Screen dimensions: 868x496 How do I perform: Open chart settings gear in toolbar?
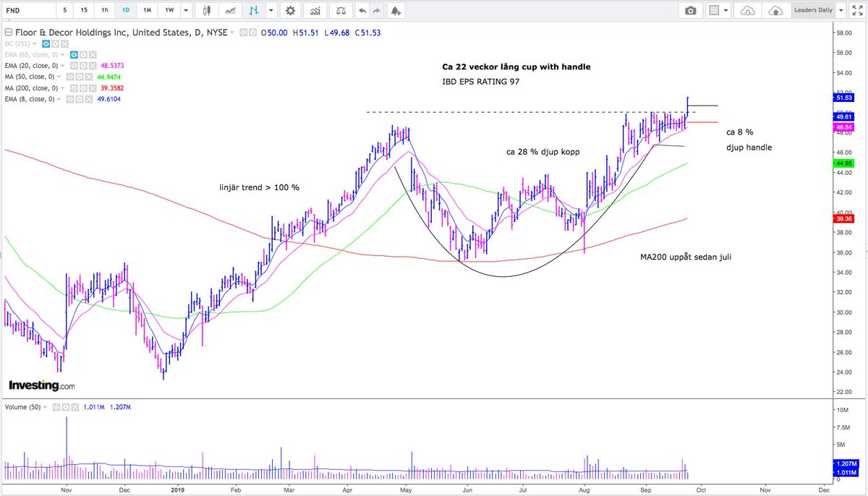pos(290,11)
